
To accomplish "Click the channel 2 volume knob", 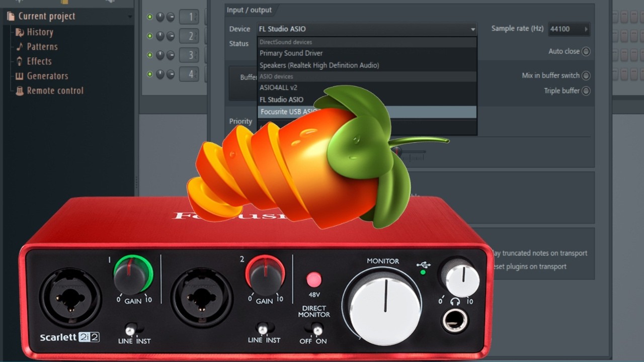I will tap(171, 36).
